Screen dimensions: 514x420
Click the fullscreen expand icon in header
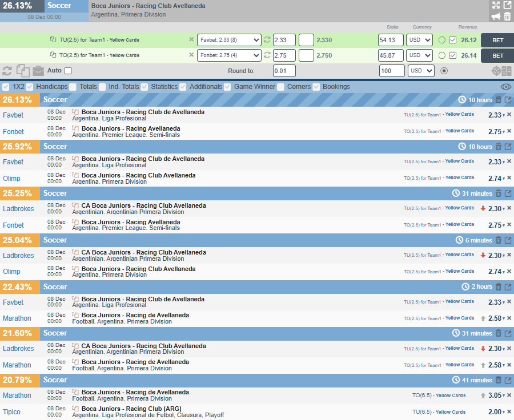click(x=496, y=5)
